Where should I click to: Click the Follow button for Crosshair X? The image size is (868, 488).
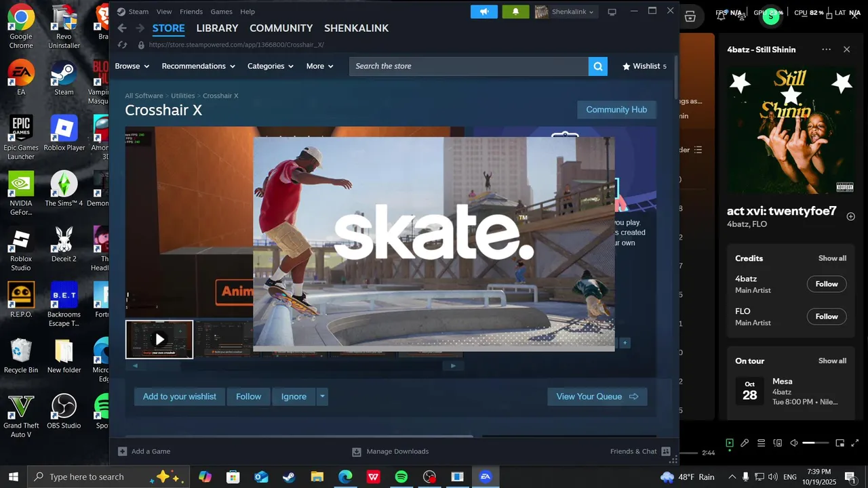(248, 396)
